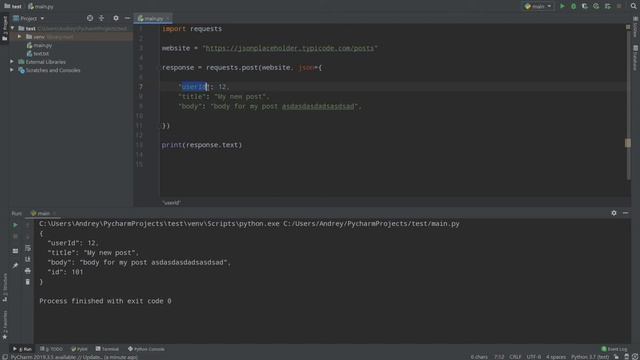Select the main tab in the Run panel
Viewport: 640px width, 360px height.
coord(43,213)
